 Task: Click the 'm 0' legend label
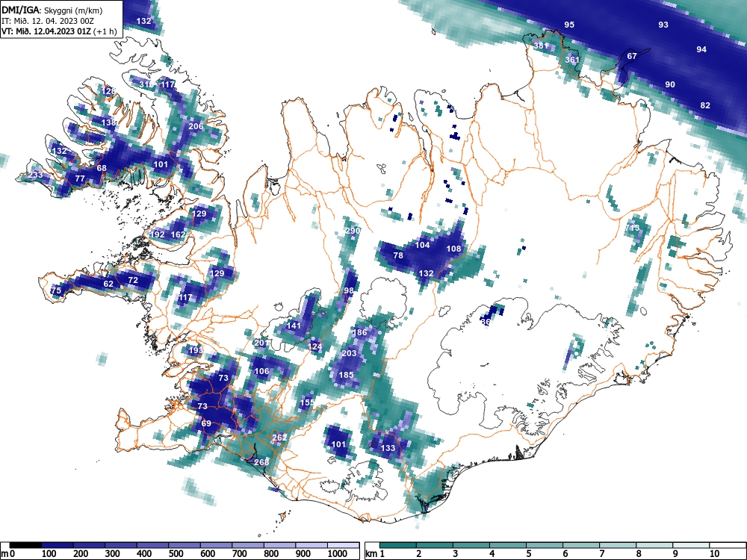(x=8, y=554)
